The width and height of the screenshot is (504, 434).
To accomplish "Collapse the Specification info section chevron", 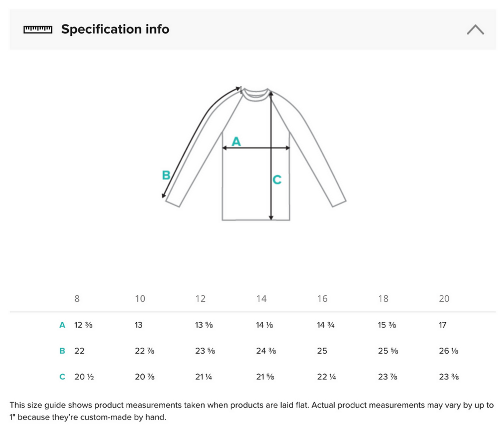I will (x=475, y=30).
